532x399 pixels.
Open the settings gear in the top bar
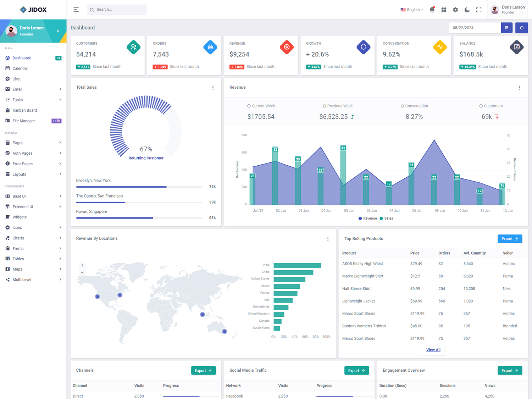(455, 10)
